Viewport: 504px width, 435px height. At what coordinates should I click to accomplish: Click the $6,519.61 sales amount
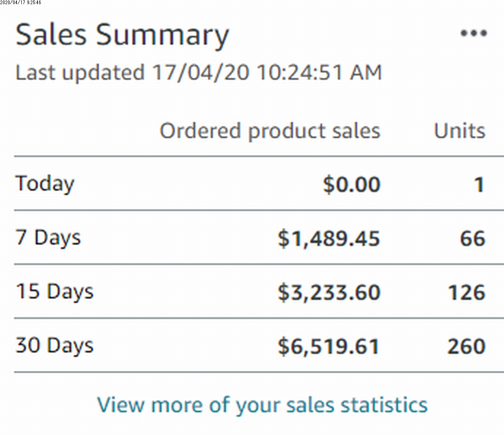(x=328, y=346)
